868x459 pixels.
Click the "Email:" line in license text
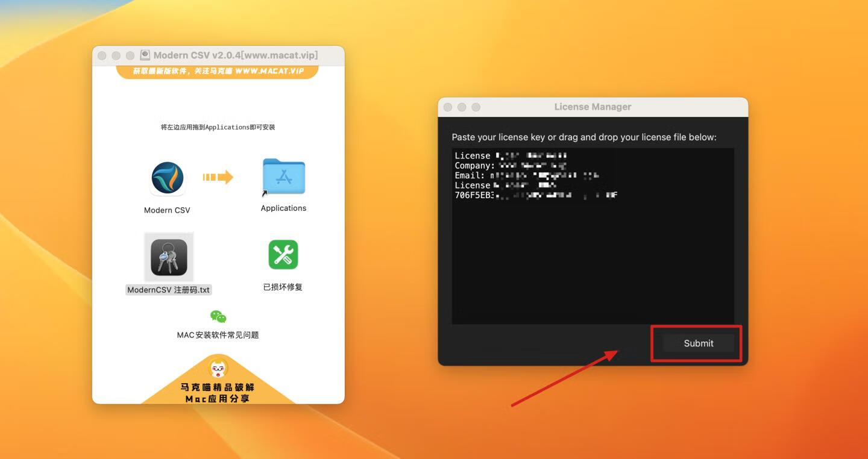[x=526, y=175]
